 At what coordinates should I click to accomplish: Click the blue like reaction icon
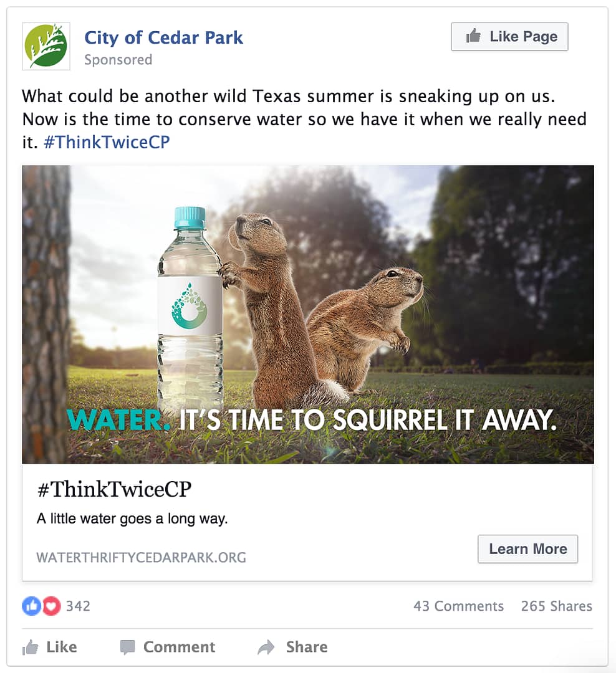coord(31,606)
